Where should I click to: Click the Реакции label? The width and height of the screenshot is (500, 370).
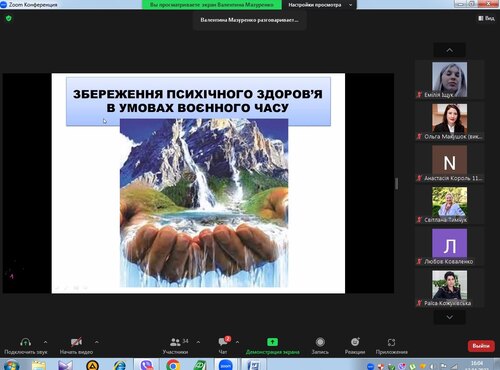click(355, 352)
